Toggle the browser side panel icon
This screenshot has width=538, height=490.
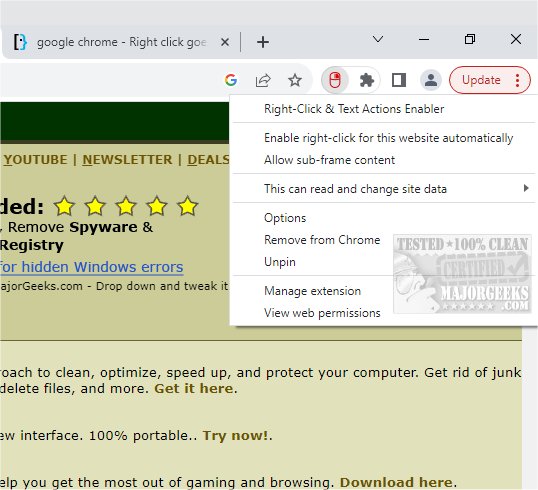399,80
